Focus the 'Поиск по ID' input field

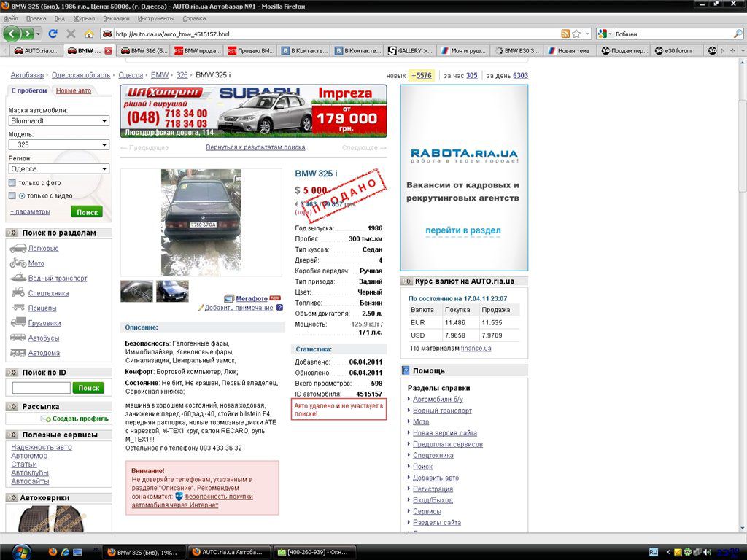[42, 388]
